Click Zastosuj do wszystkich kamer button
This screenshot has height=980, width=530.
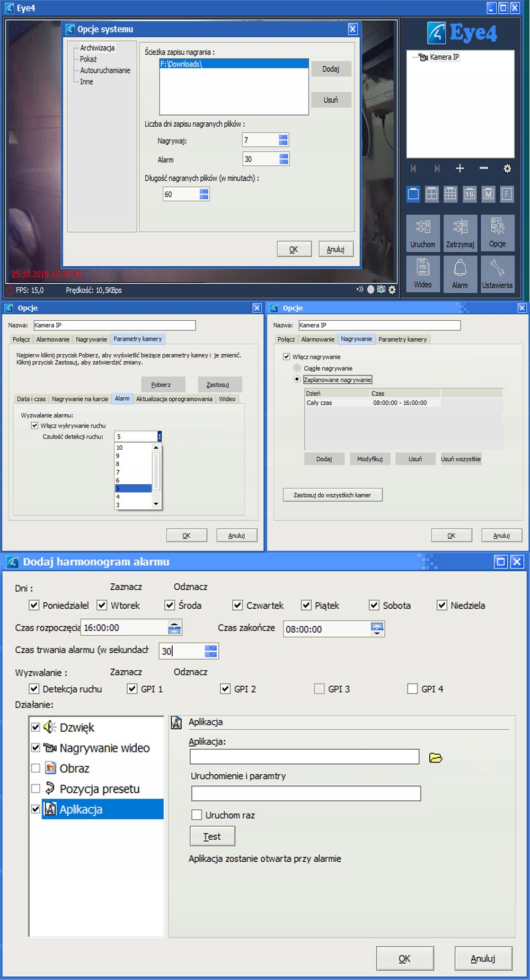point(332,495)
